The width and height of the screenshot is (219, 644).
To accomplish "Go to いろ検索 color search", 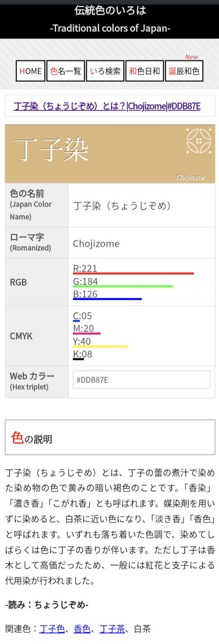I will click(x=105, y=71).
